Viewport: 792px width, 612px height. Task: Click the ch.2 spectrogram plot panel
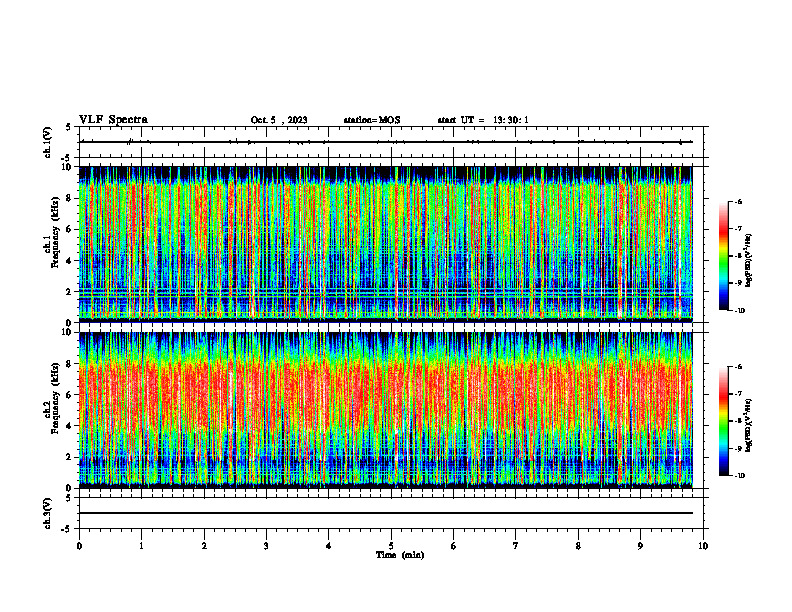(x=386, y=410)
